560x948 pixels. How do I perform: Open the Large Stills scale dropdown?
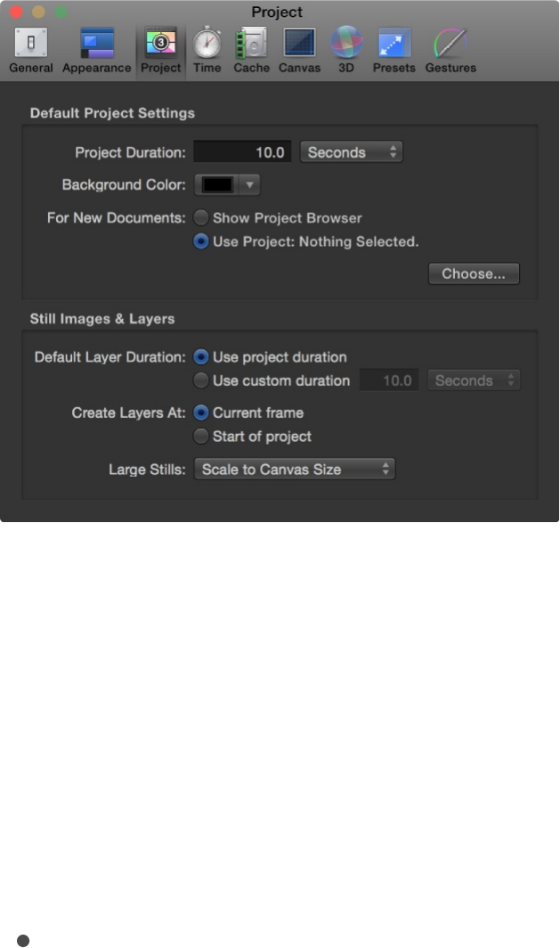[x=294, y=469]
